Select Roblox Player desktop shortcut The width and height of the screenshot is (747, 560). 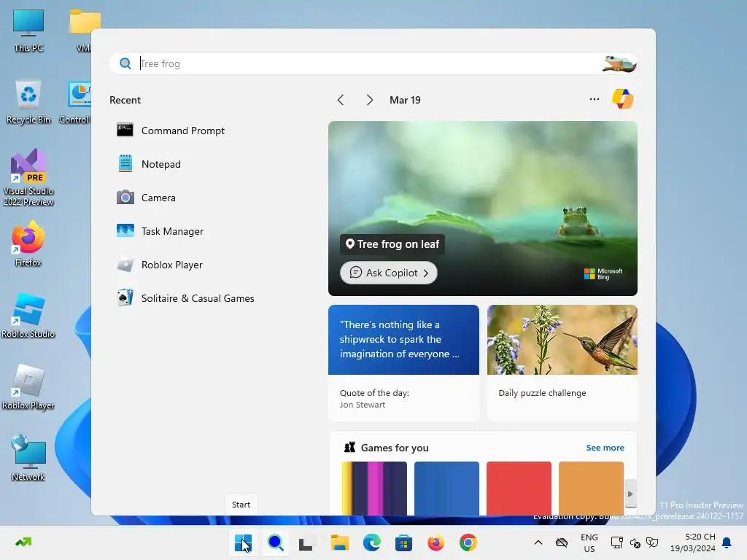[28, 387]
